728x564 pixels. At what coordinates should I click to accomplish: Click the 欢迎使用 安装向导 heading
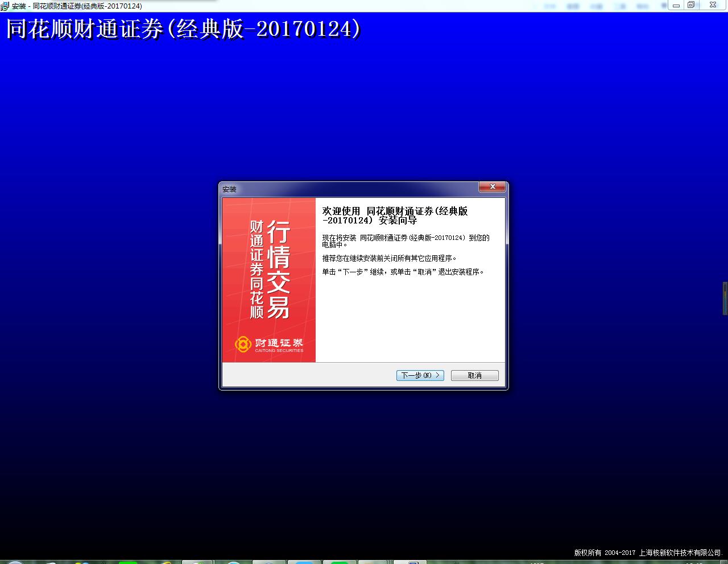coord(395,215)
